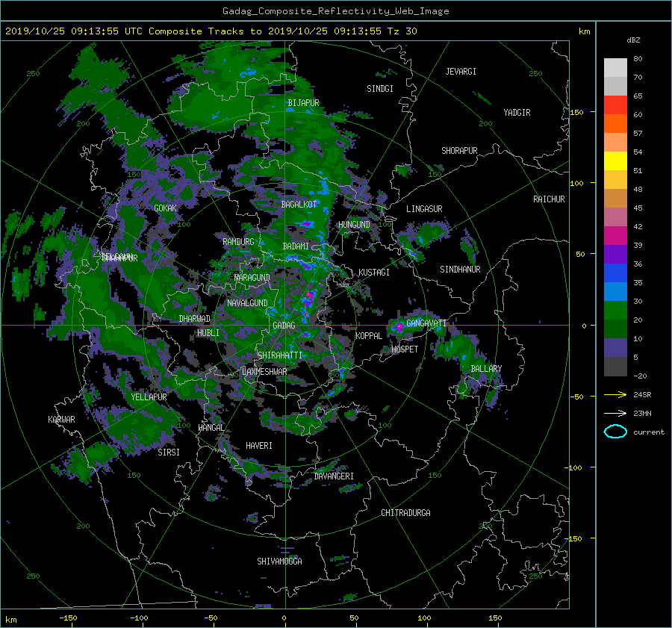Click the GANGAVATI city label
The height and width of the screenshot is (628, 672).
tap(426, 323)
